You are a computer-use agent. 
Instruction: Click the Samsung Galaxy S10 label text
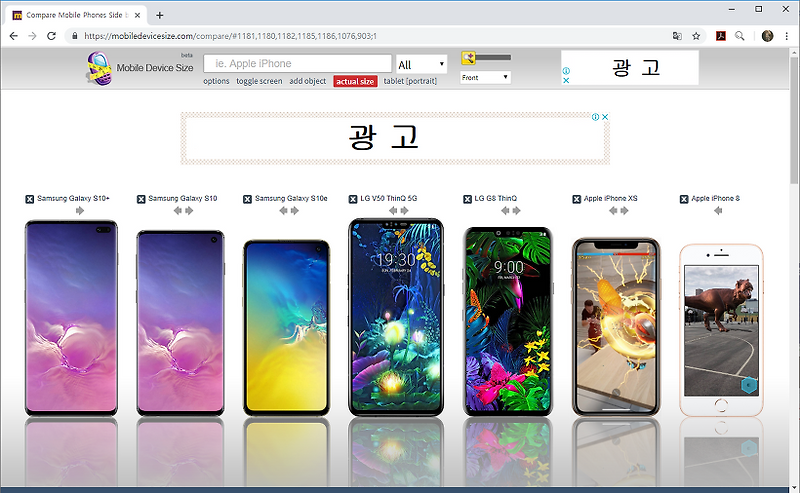click(x=183, y=199)
